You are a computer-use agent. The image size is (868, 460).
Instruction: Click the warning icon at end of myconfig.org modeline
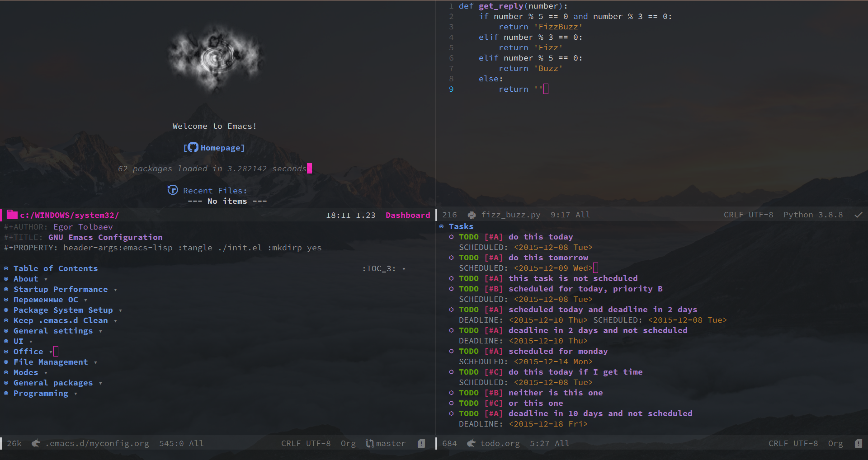(421, 443)
